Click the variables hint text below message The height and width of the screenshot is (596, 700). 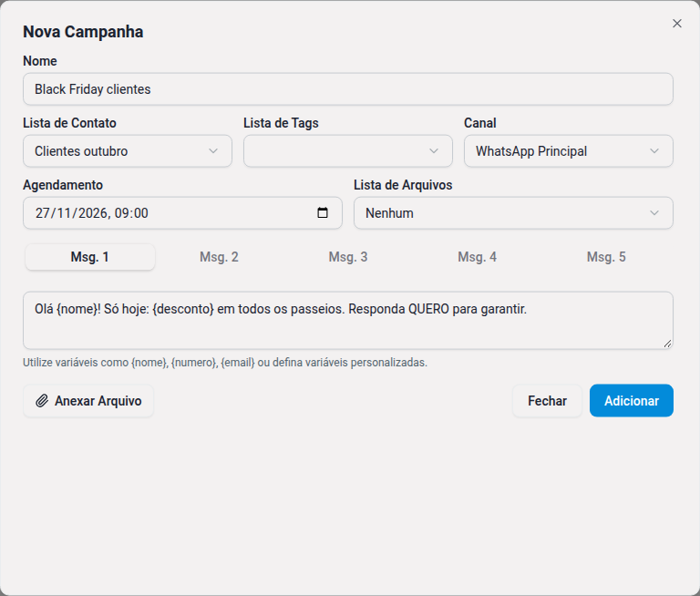pyautogui.click(x=225, y=363)
